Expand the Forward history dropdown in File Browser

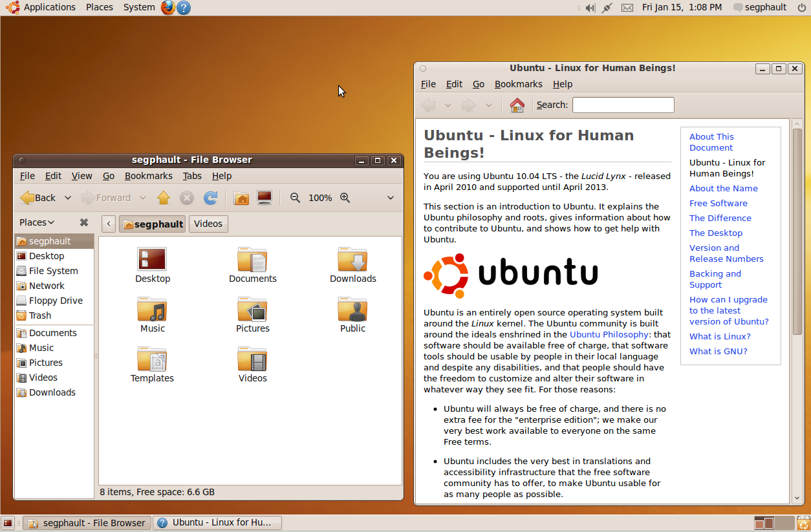pos(143,198)
